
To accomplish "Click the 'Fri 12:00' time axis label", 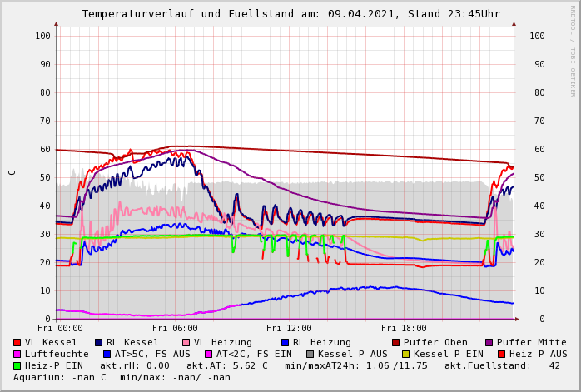I will tap(289, 328).
